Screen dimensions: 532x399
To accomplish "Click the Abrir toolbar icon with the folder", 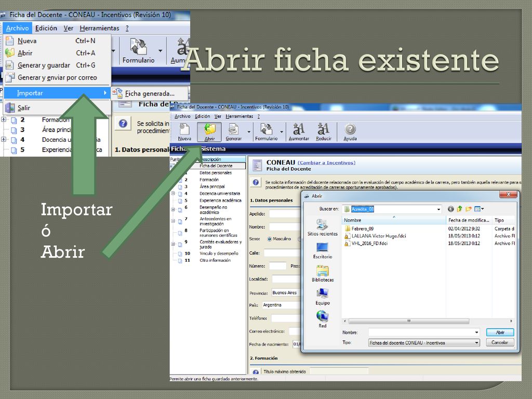I will (x=209, y=131).
